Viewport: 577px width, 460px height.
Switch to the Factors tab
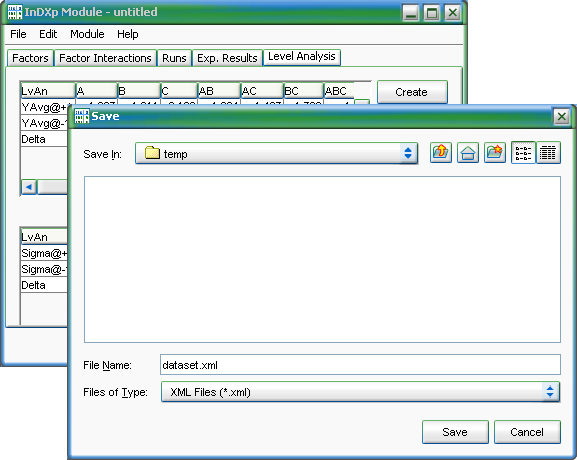pyautogui.click(x=30, y=58)
